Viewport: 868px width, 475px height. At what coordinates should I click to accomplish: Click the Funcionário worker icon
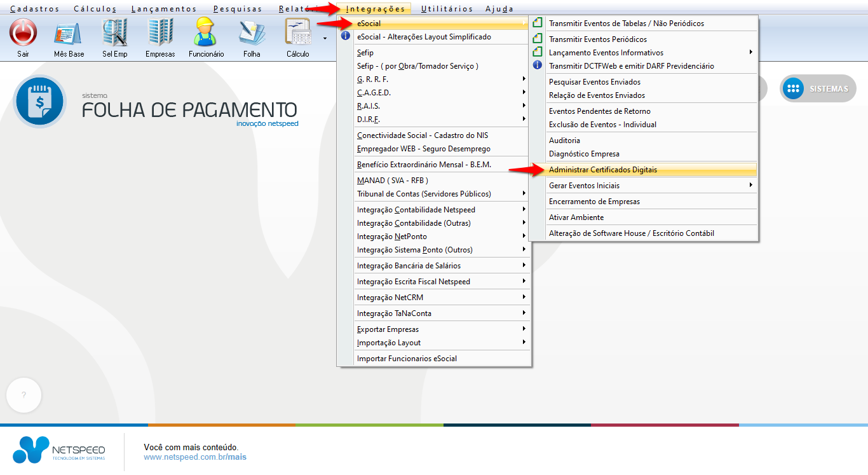206,32
